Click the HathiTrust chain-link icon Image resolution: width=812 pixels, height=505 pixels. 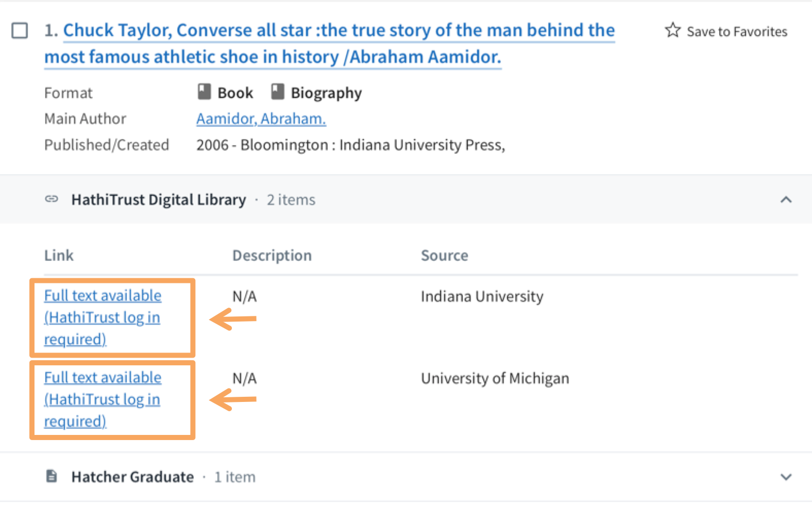52,199
